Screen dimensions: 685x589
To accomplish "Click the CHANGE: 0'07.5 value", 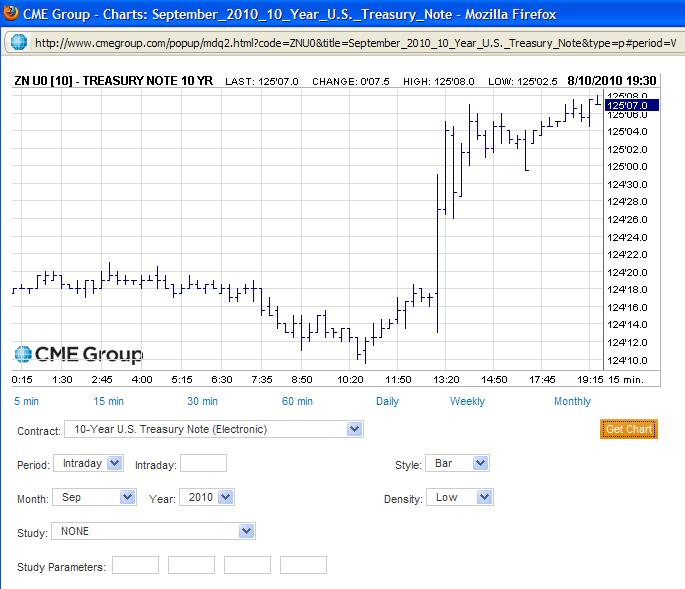I will tap(351, 82).
